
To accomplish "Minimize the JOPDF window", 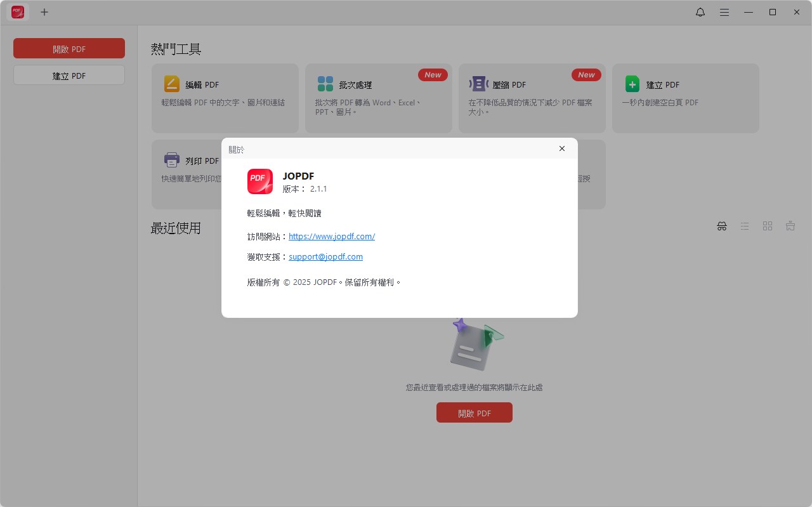I will coord(749,12).
